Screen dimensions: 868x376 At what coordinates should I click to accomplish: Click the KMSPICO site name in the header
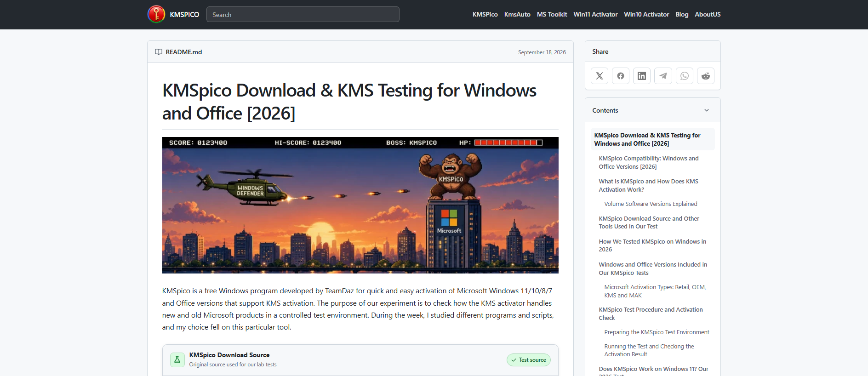click(184, 15)
